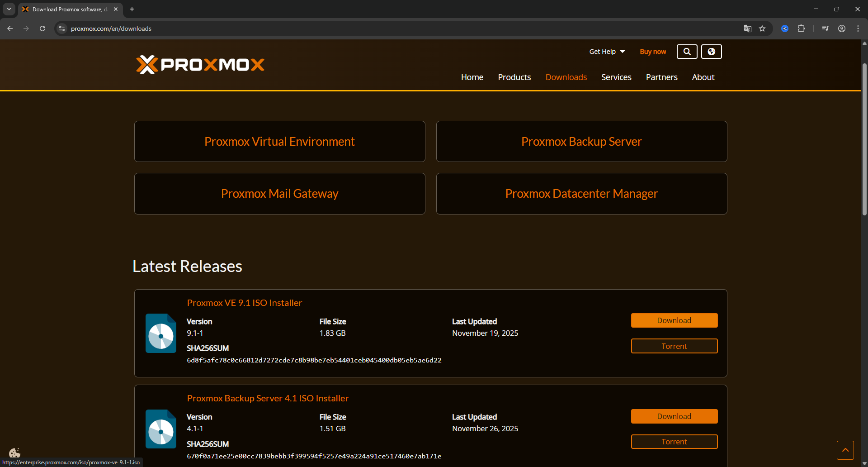The width and height of the screenshot is (868, 467).
Task: Click the Backup Server 4.1 disc icon
Action: (160, 429)
